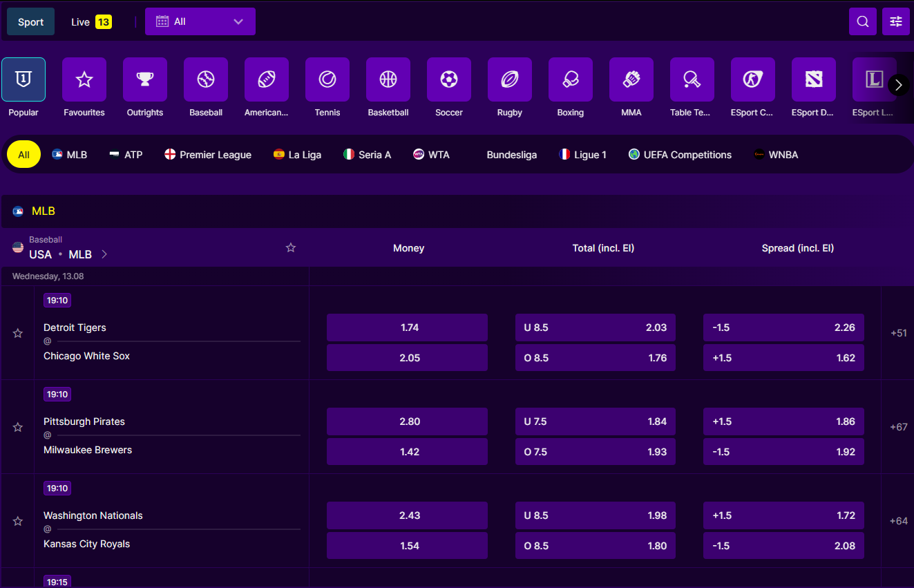Pick U 7.5 at 1.84 total

pyautogui.click(x=596, y=421)
